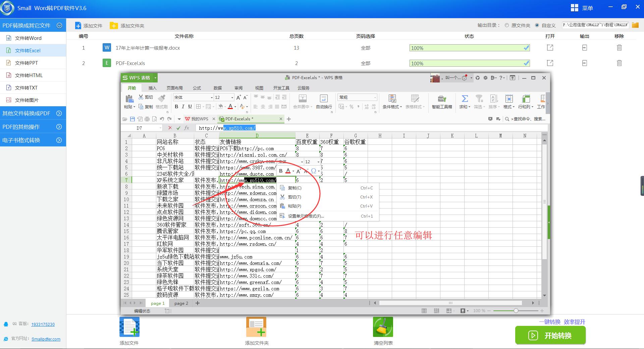Click 剪切 scissors in WPS ribbon
This screenshot has width=644, height=349.
pyautogui.click(x=141, y=97)
